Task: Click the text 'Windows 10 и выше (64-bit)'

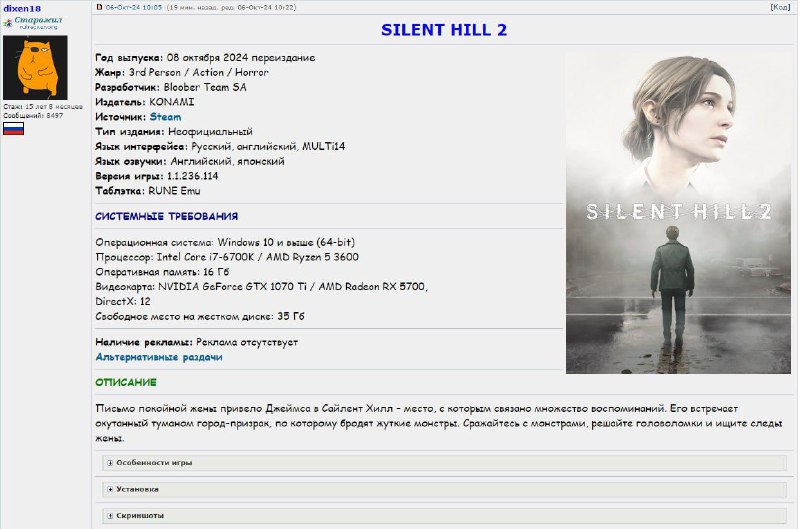Action: pos(286,242)
